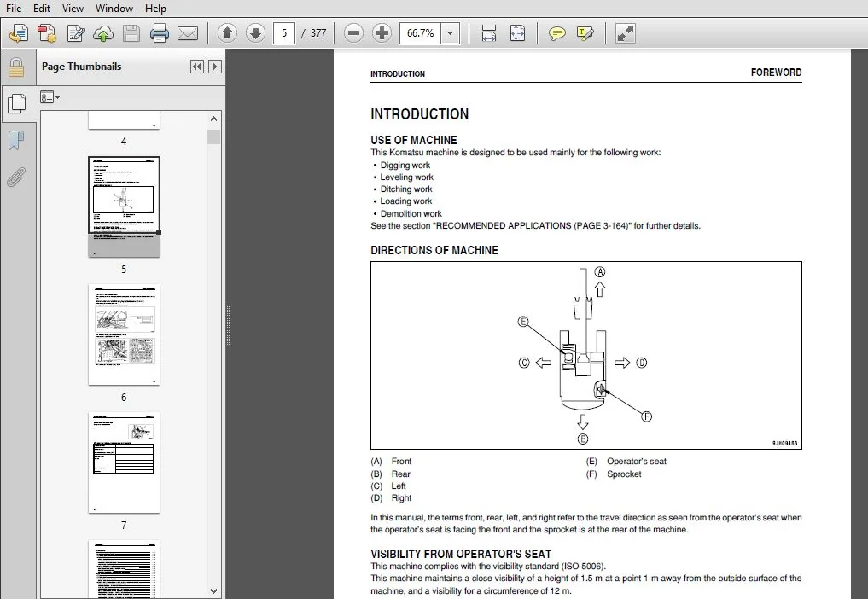Open the zoom level dropdown arrow
868x599 pixels.
451,33
